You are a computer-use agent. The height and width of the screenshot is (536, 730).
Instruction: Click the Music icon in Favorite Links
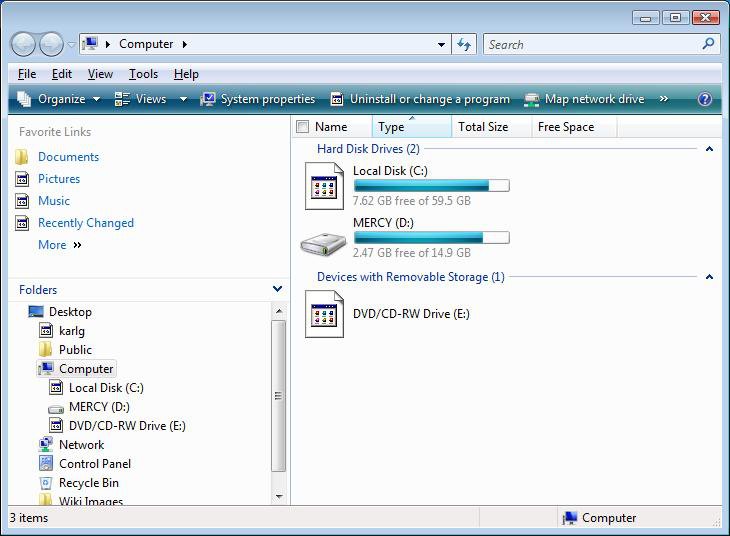[22, 201]
